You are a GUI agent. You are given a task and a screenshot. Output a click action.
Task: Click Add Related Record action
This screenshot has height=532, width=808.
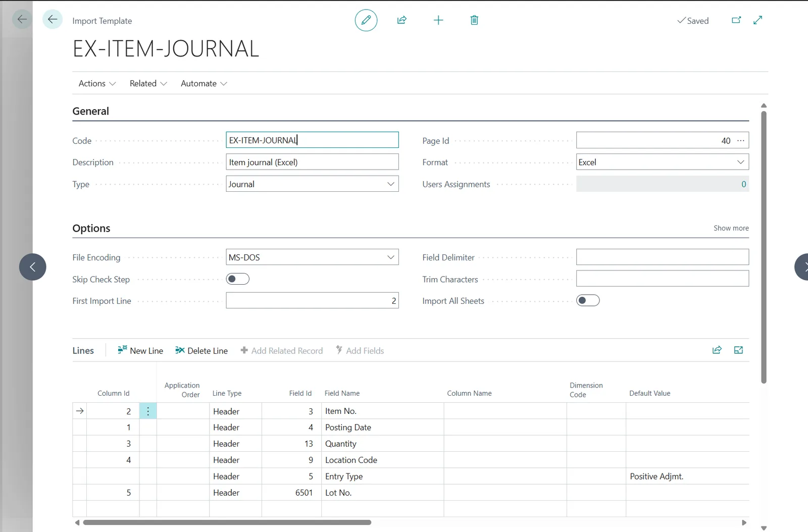click(281, 351)
